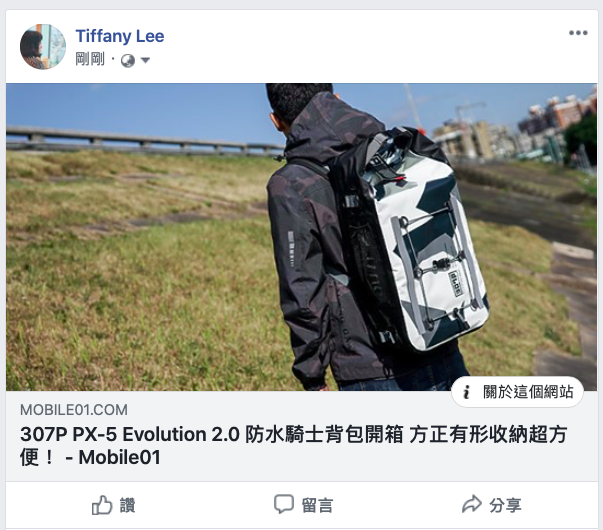Select the 留言 comment action
The height and width of the screenshot is (530, 603).
coord(303,505)
